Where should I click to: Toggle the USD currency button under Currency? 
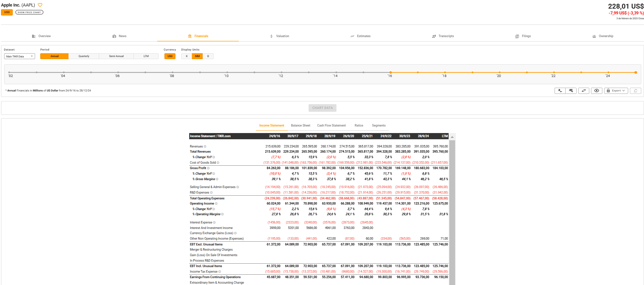pos(170,56)
